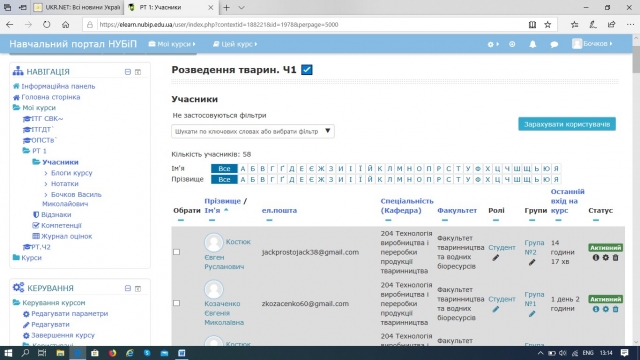This screenshot has width=640, height=360.
Task: Open browser more options menu
Action: point(630,24)
